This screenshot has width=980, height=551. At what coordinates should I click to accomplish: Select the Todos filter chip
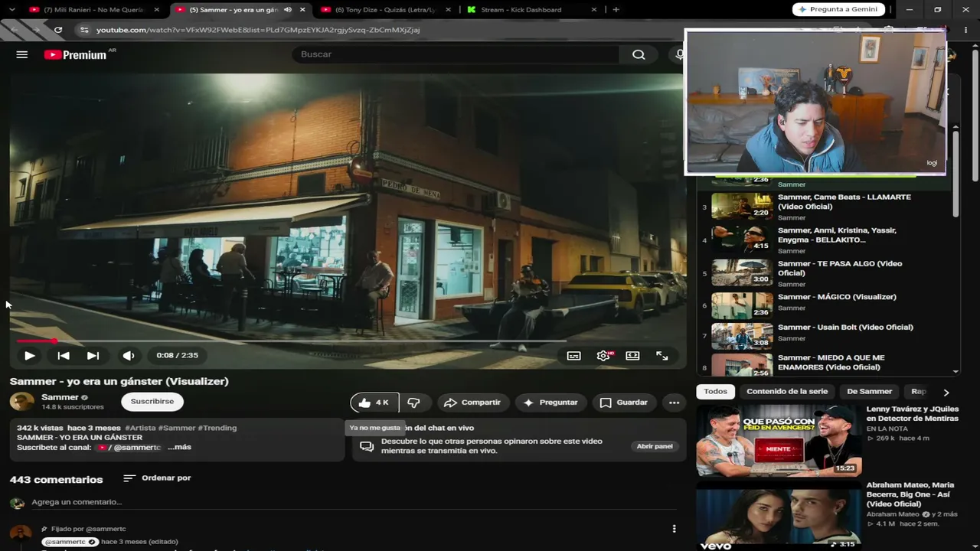[715, 391]
